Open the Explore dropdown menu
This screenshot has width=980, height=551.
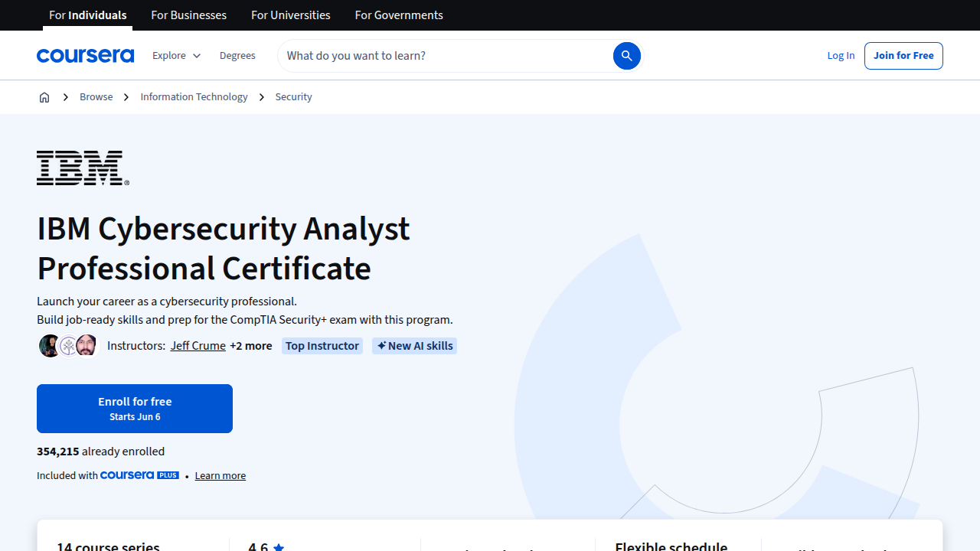tap(176, 56)
